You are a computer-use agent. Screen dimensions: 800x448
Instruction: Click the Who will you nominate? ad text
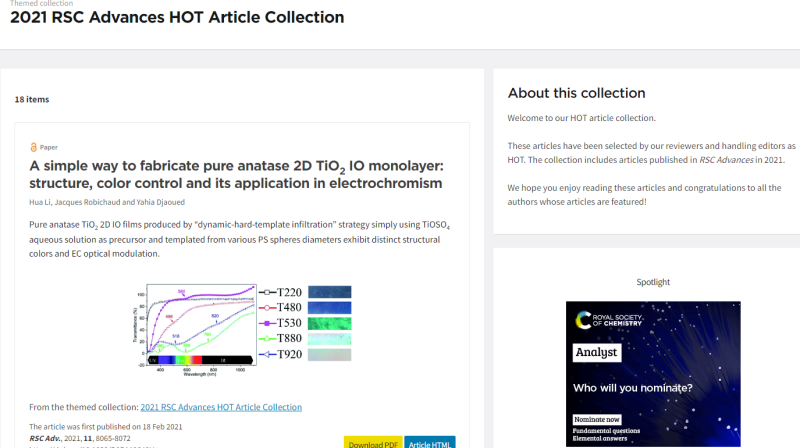click(x=633, y=388)
